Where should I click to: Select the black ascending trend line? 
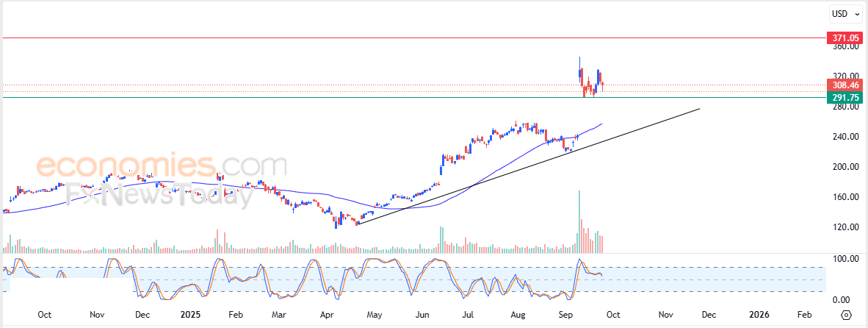(529, 166)
